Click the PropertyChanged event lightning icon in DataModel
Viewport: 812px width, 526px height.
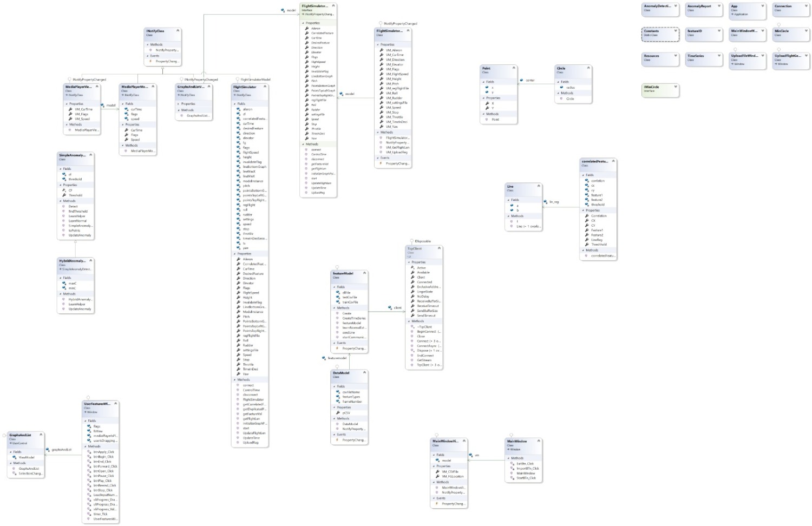click(337, 440)
